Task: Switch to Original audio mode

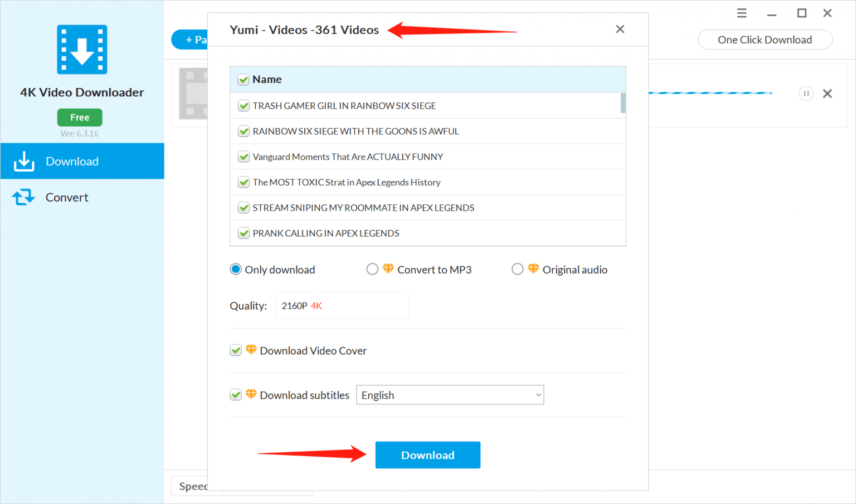Action: point(517,269)
